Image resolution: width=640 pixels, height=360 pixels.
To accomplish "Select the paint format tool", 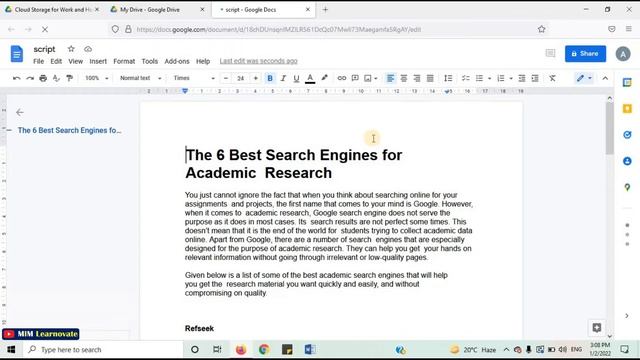I will [69, 78].
